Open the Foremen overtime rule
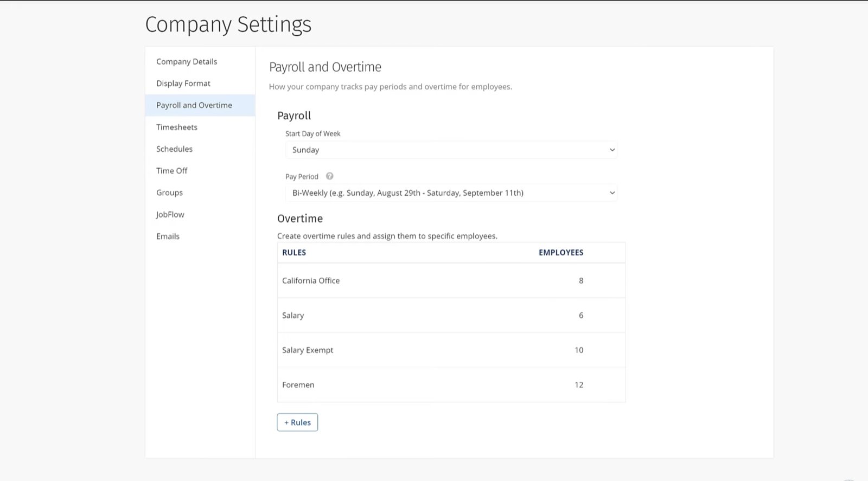Viewport: 868px width, 481px height. tap(451, 384)
